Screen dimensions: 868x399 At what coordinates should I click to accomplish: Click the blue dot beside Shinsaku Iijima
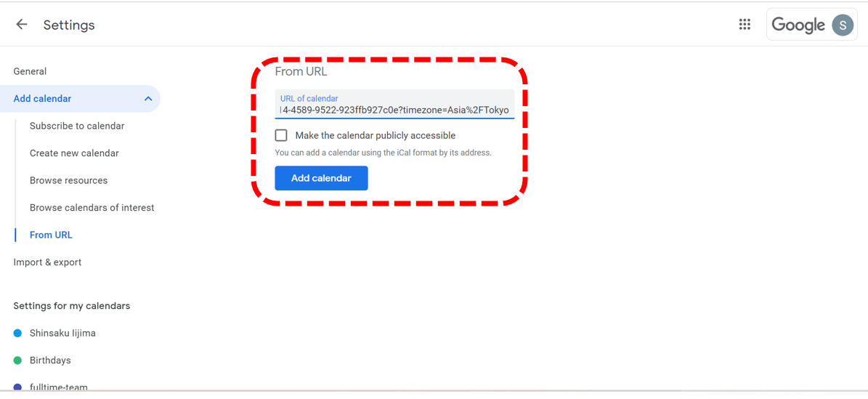pos(18,334)
